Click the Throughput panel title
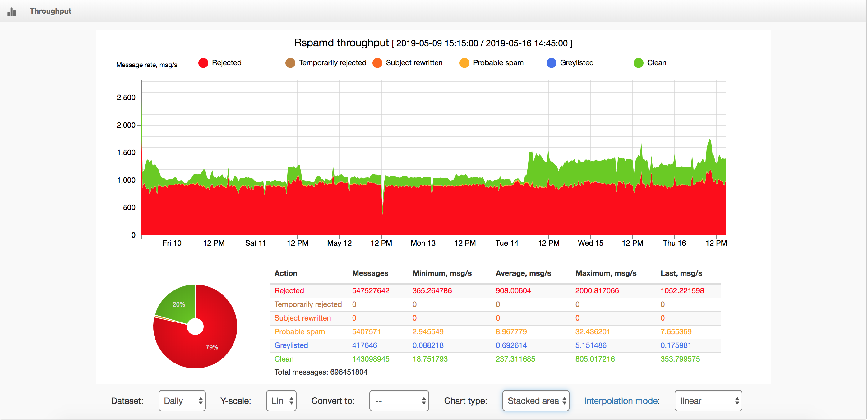 (x=51, y=11)
